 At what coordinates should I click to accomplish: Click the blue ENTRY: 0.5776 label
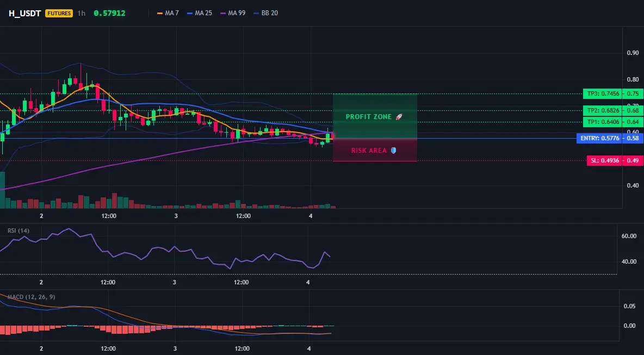[x=599, y=138]
